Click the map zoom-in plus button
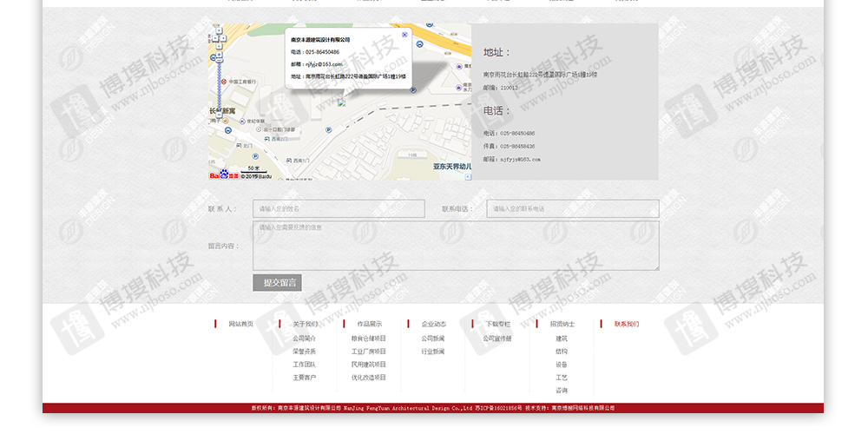Image resolution: width=868 pixels, height=434 pixels. [219, 54]
